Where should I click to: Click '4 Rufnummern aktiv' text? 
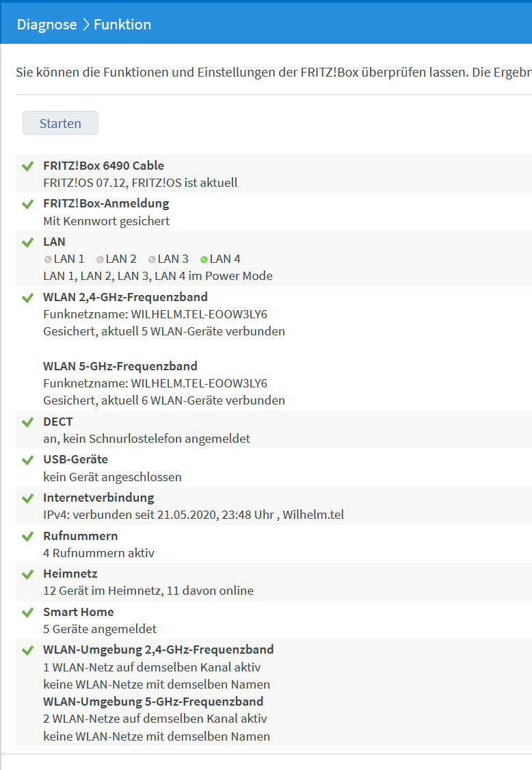98,553
